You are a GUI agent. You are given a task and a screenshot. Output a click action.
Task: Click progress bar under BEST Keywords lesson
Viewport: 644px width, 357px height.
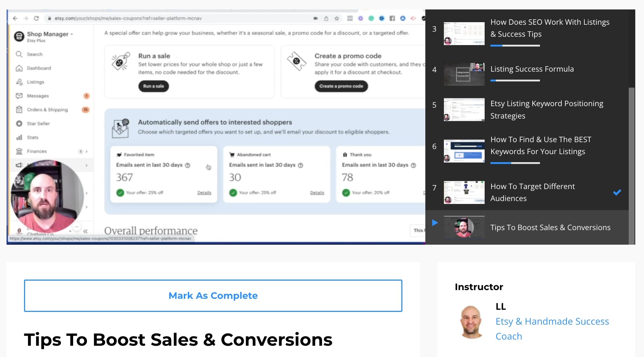click(515, 163)
